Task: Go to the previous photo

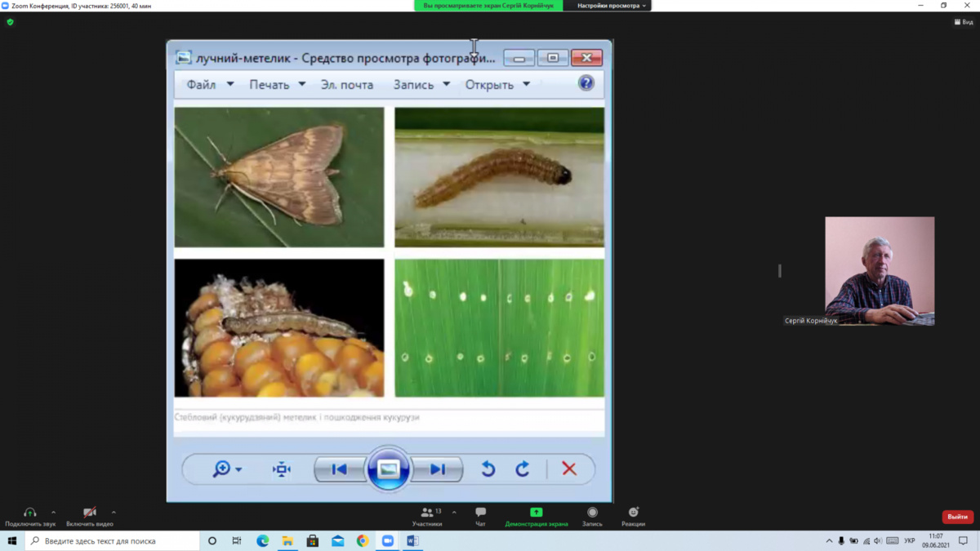Action: point(340,469)
